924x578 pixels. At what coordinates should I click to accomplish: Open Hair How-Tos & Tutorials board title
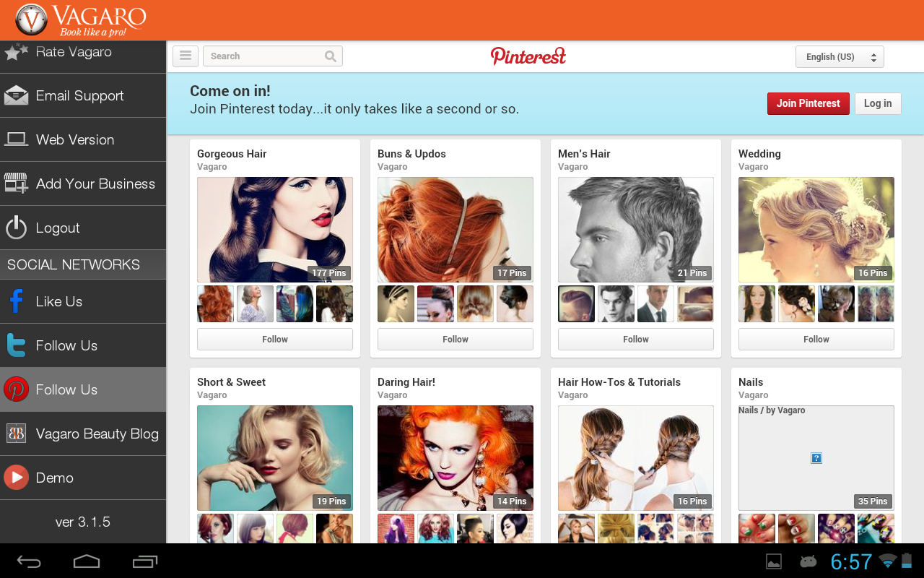tap(619, 382)
